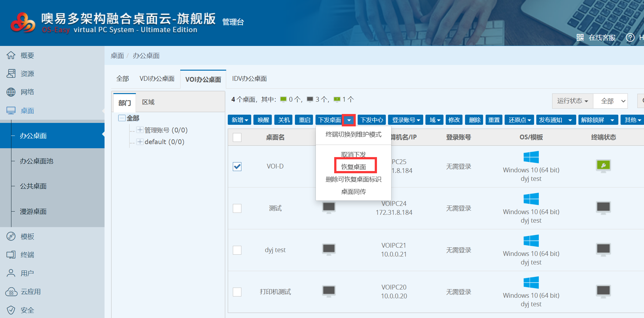Check the 打印机测试 row checkbox
This screenshot has height=318, width=644.
pyautogui.click(x=237, y=292)
